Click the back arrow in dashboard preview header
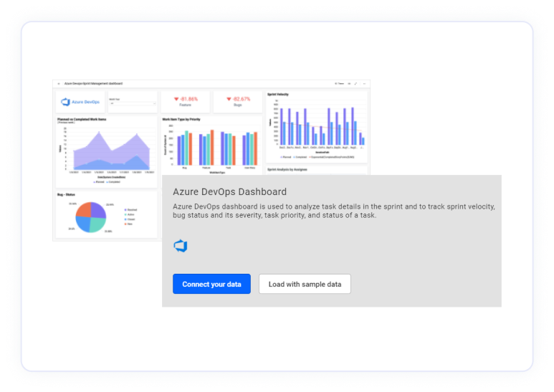 click(59, 84)
